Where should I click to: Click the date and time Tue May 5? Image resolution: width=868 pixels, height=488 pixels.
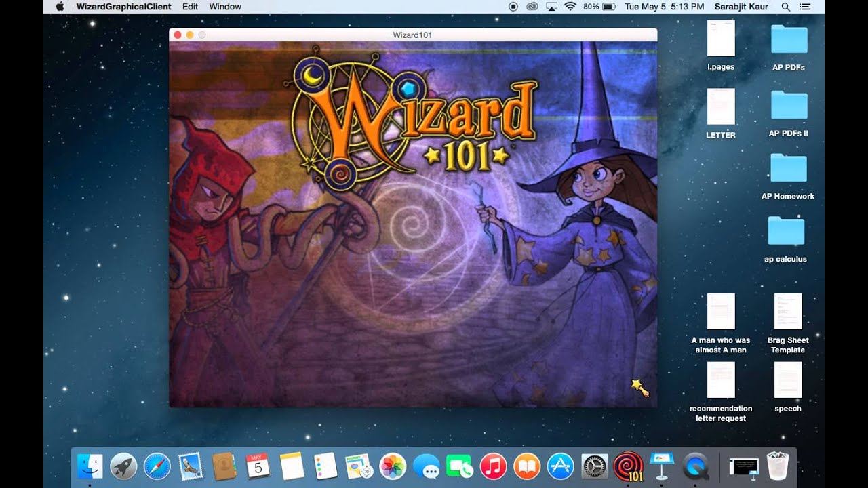click(x=664, y=7)
